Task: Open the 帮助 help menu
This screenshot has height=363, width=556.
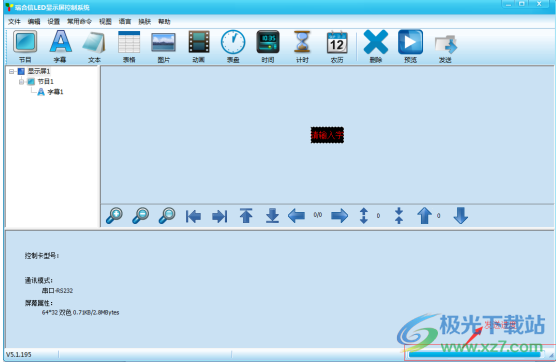Action: pos(164,22)
